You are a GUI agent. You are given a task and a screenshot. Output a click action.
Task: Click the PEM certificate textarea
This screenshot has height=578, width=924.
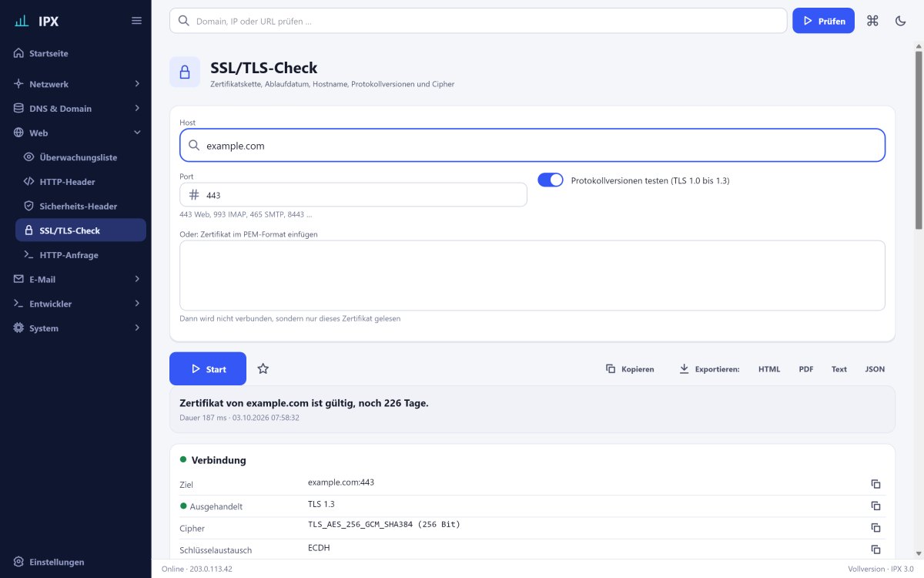[532, 275]
